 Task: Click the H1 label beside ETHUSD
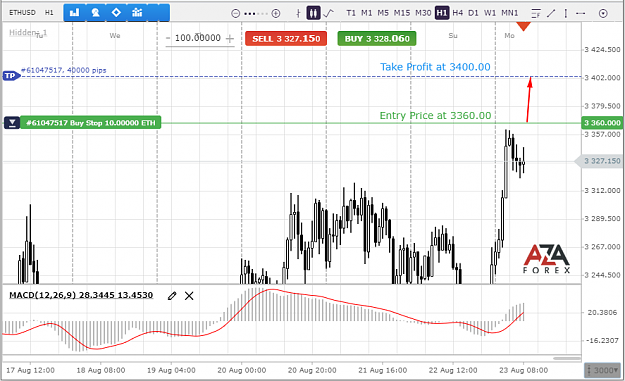point(49,13)
